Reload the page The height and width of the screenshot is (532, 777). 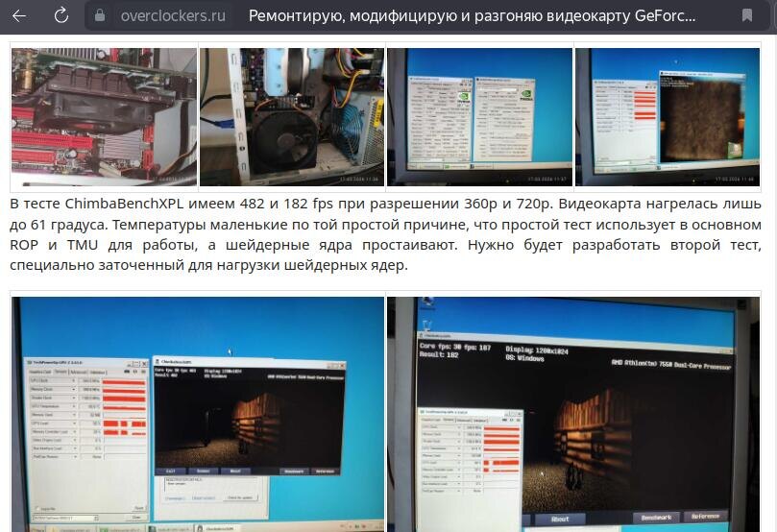[61, 16]
